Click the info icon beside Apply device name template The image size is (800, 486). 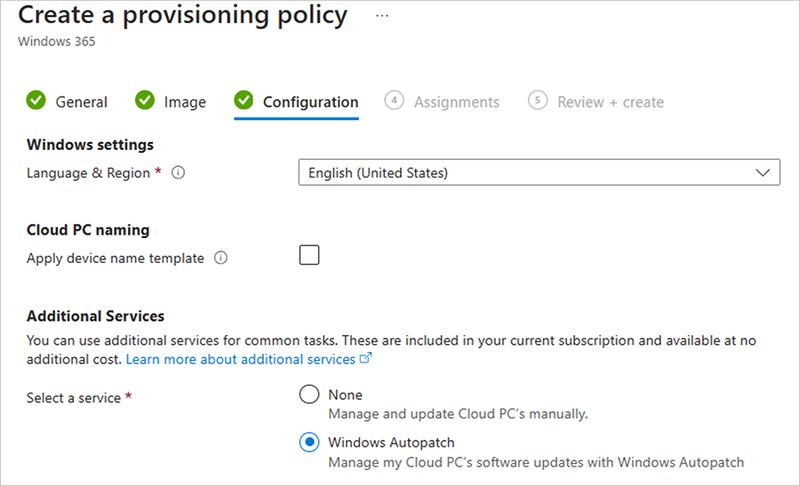pyautogui.click(x=220, y=258)
